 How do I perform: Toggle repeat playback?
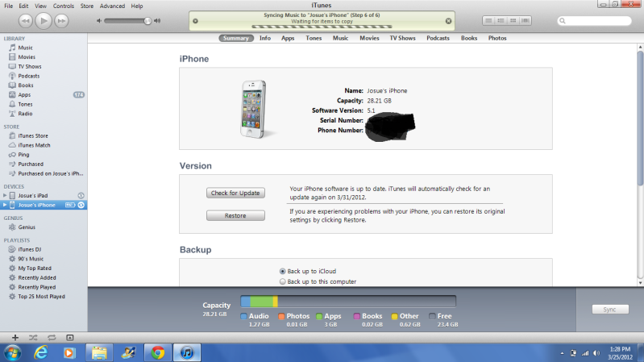click(52, 338)
